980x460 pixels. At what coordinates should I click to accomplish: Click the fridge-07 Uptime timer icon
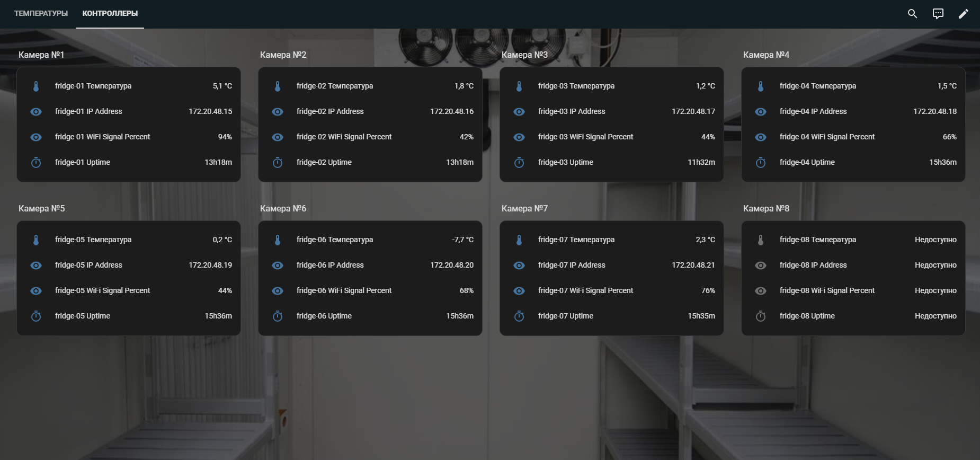519,316
